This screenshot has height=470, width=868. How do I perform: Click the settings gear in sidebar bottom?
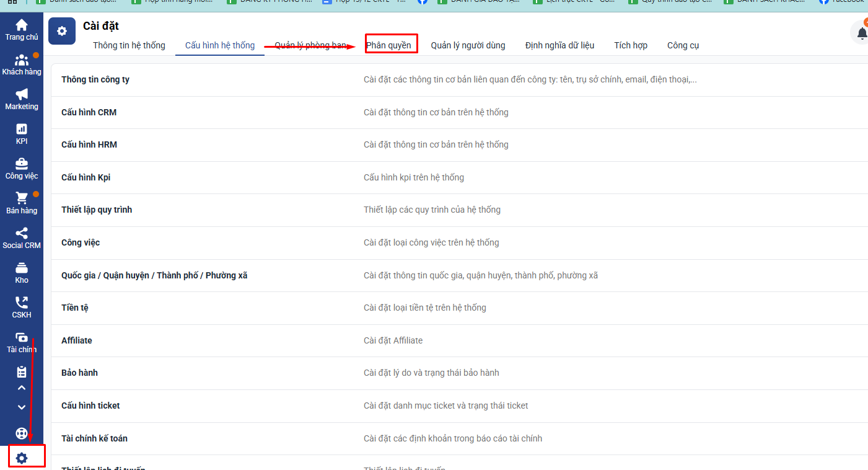point(22,458)
